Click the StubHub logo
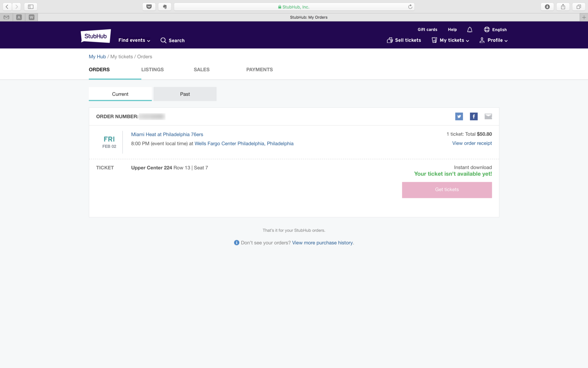Screen dimensions: 588x368 (96, 36)
